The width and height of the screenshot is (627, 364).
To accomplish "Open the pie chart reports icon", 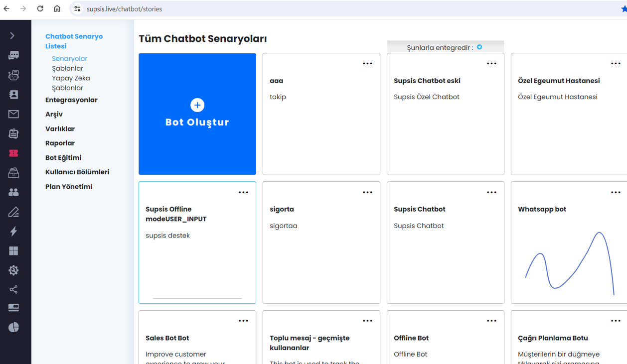I will pos(13,327).
